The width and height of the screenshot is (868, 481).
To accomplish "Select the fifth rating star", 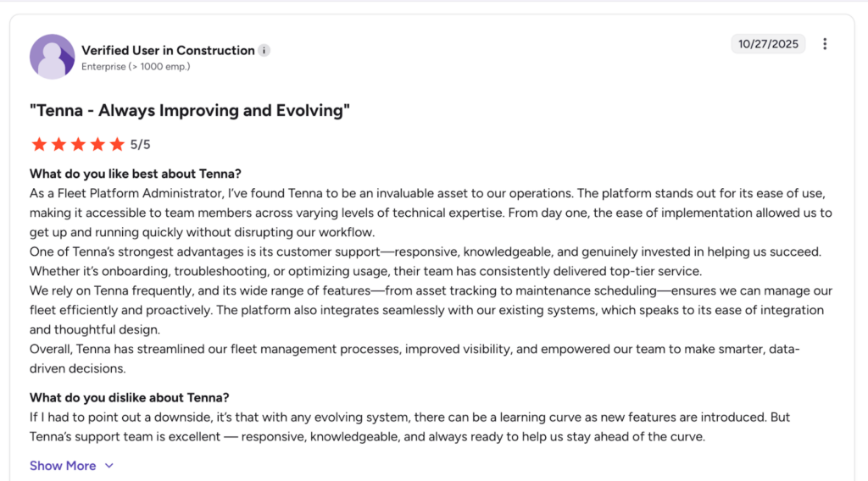I will (x=119, y=144).
